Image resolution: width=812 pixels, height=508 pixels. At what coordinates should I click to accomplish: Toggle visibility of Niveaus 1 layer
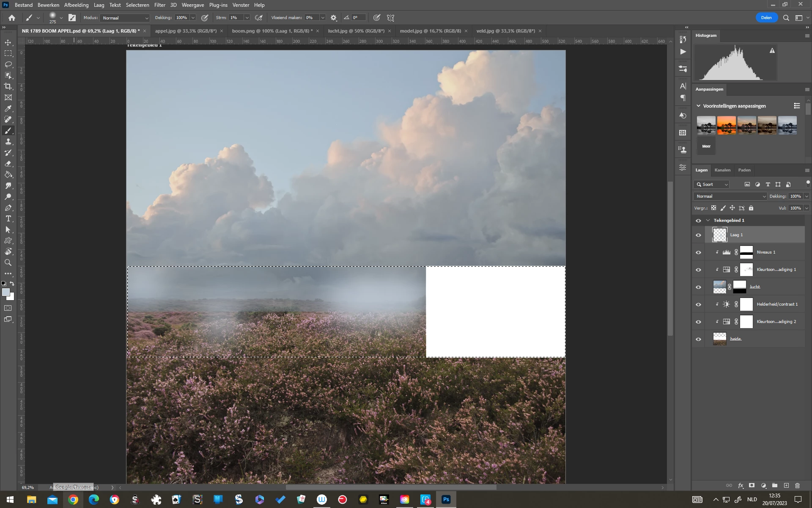[x=698, y=252]
